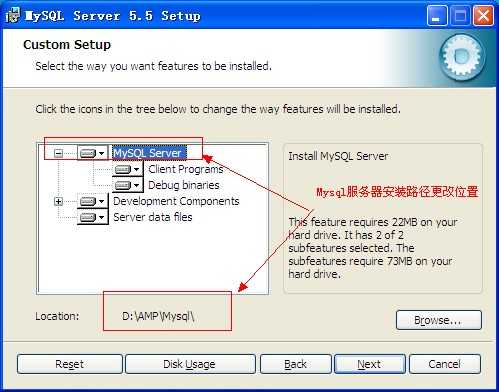Select the Server data files item
The image size is (499, 392).
pos(153,217)
